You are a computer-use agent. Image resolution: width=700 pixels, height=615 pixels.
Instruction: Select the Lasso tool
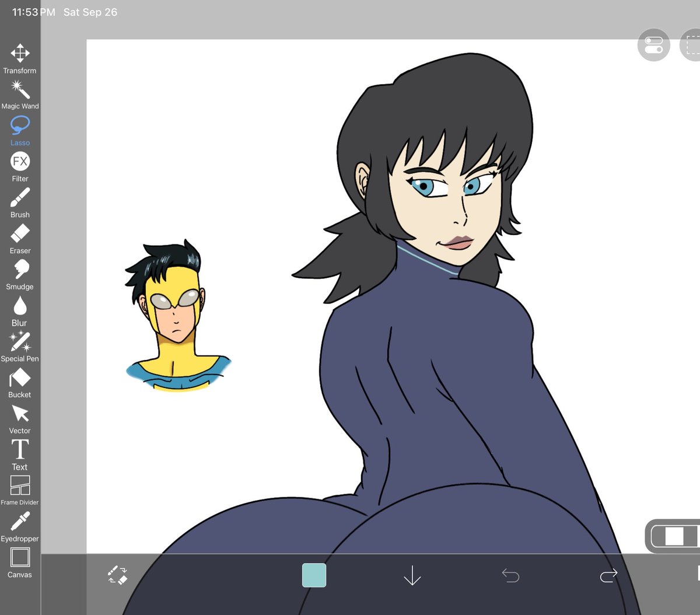(x=20, y=131)
